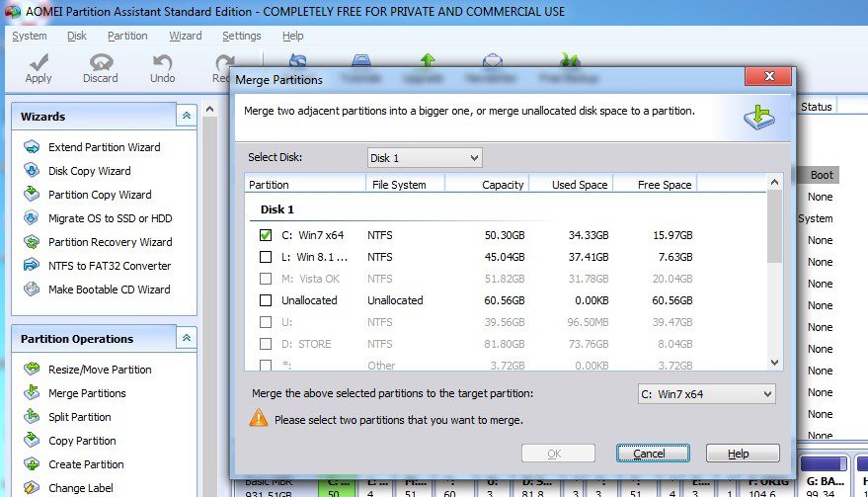Select Copy Partition operation
Screen dimensions: 868x497
(82, 441)
